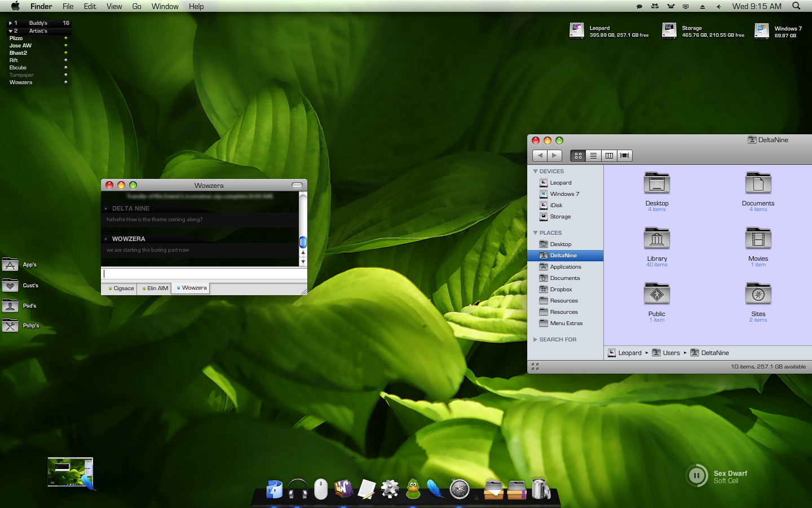812x508 pixels.
Task: Switch Finder to column view
Action: click(x=609, y=156)
